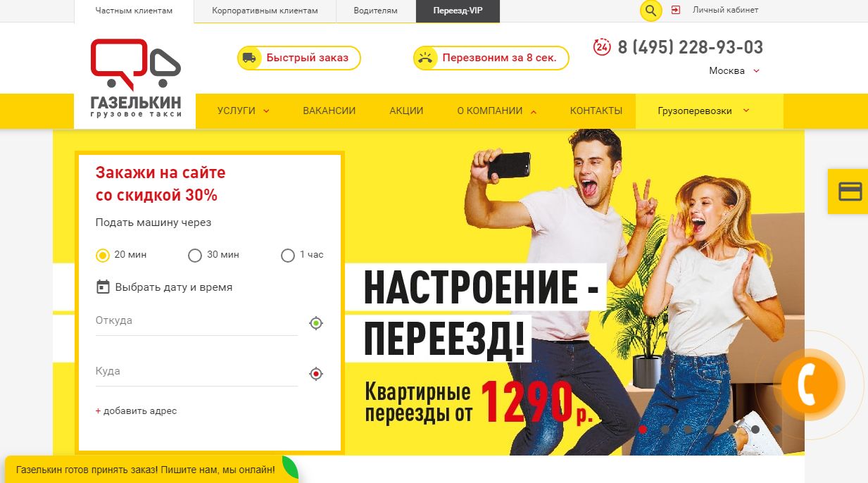Open the ВАКАНСИИ menu item

[329, 111]
